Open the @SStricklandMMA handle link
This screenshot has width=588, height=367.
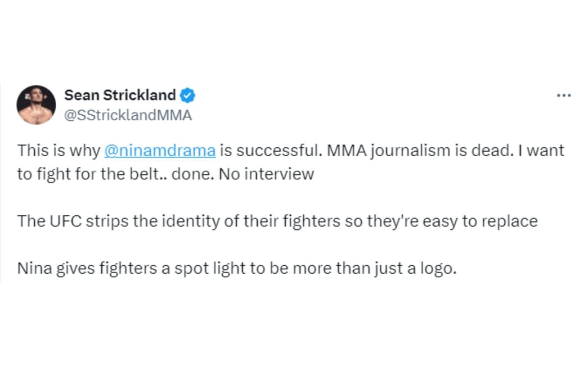point(128,115)
